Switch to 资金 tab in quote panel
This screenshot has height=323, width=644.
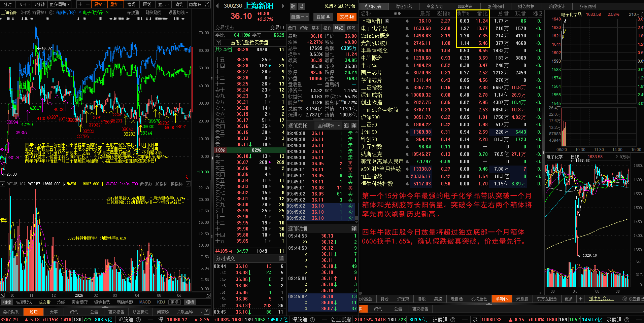[x=304, y=28]
